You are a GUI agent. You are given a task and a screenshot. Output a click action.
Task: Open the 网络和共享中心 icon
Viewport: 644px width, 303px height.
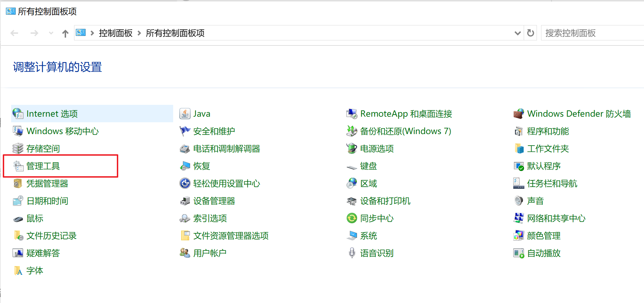click(x=518, y=218)
